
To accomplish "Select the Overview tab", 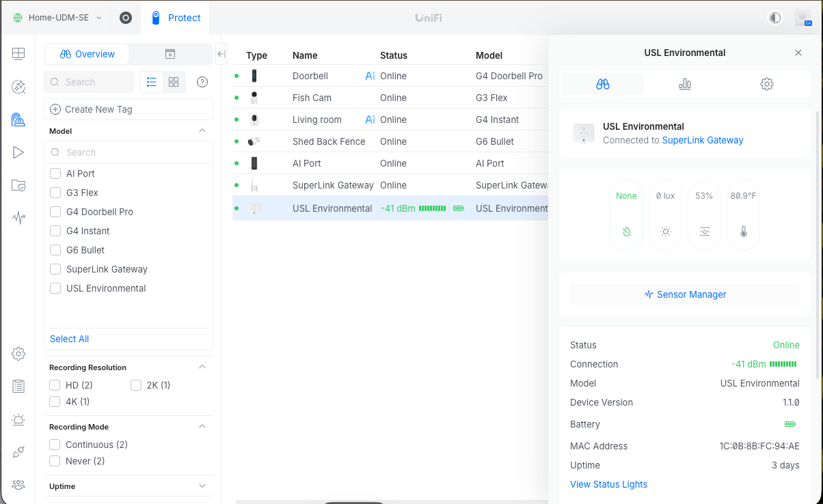I will 87,54.
